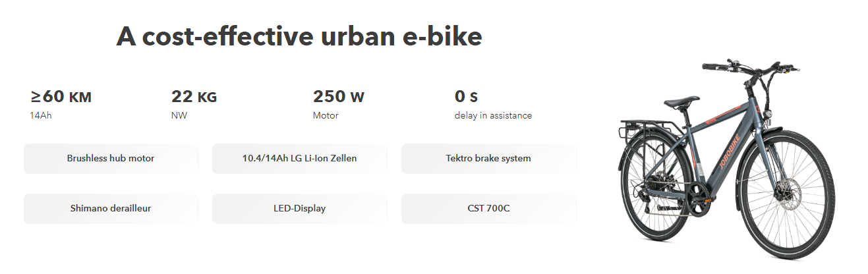The height and width of the screenshot is (274, 868).
Task: Click the heading 'A cost-effective urban e-bike'
Action: coord(299,37)
